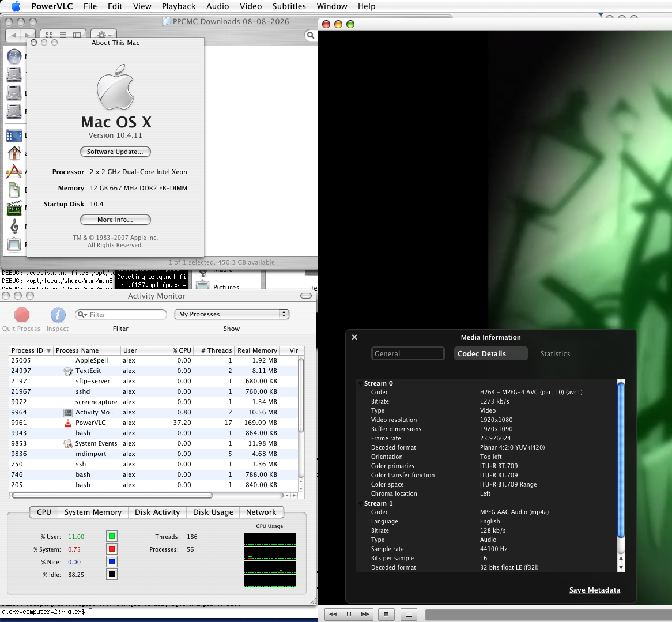Click the VLC rewind button
The width and height of the screenshot is (672, 622).
pyautogui.click(x=333, y=615)
